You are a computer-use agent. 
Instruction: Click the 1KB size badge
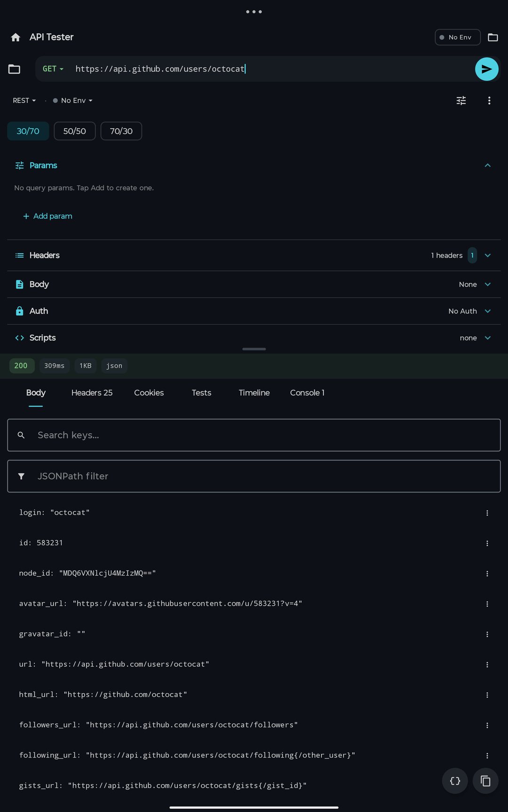coord(86,366)
